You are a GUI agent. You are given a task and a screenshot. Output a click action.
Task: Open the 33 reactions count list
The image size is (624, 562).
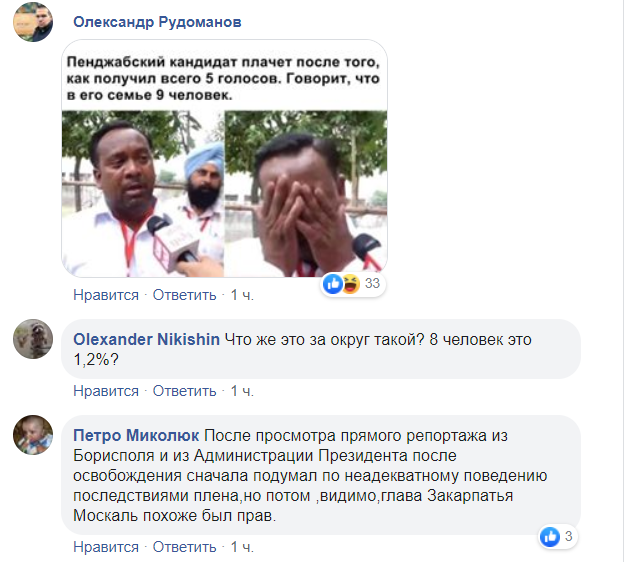[x=372, y=283]
